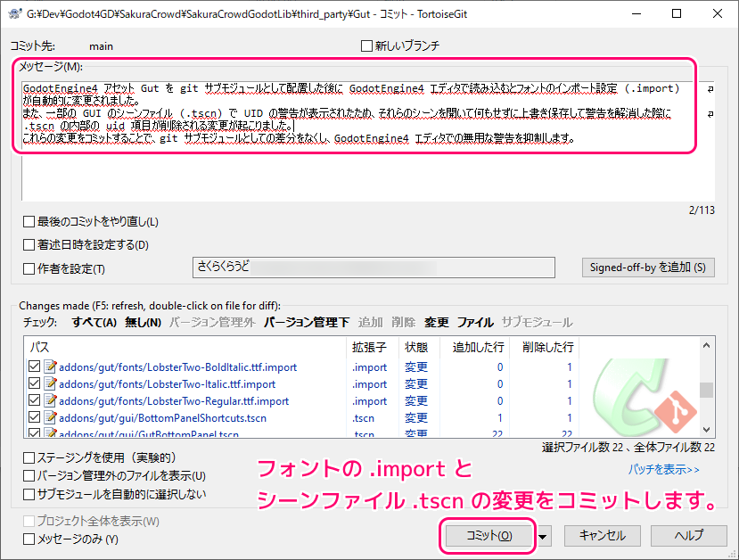Maximize the TortoiseGit commit window
The width and height of the screenshot is (739, 560).
[677, 13]
